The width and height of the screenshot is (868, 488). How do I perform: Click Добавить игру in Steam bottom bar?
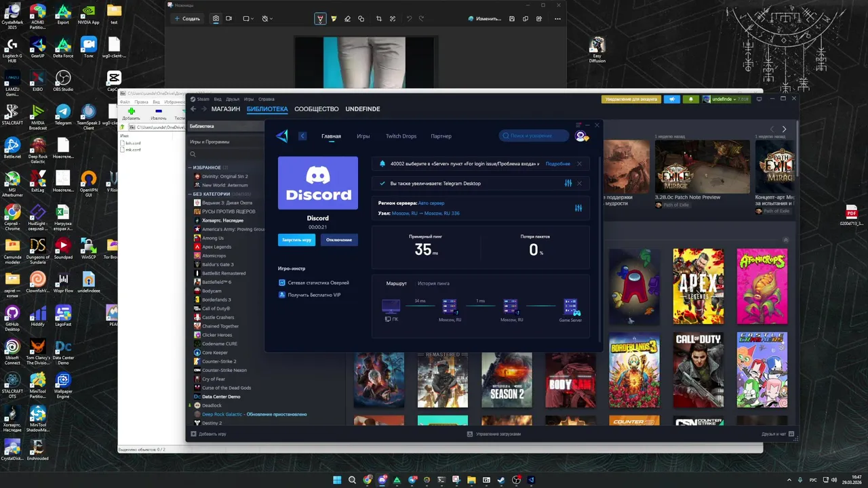coord(209,434)
